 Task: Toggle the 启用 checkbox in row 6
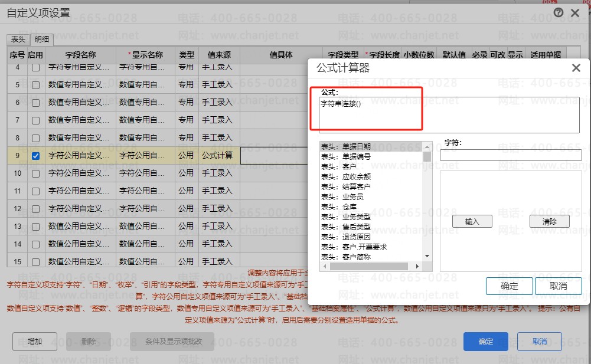click(36, 103)
